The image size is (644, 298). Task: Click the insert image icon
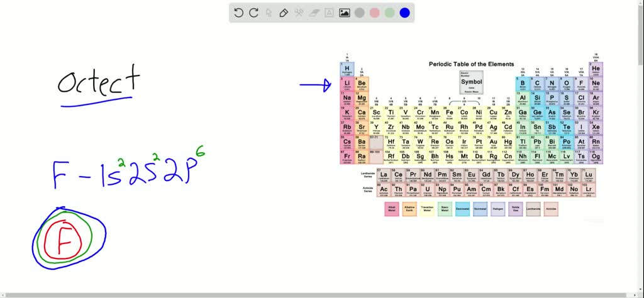point(345,13)
